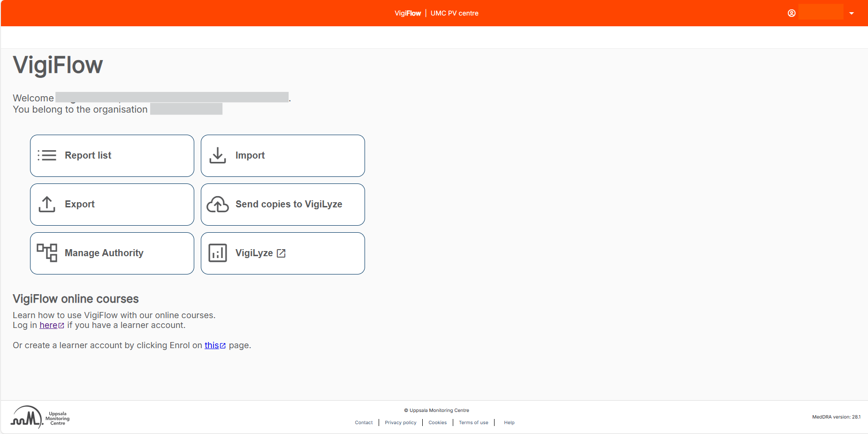This screenshot has height=434, width=868.
Task: Click the Uppsala Monitoring Centre logo
Action: pos(40,417)
